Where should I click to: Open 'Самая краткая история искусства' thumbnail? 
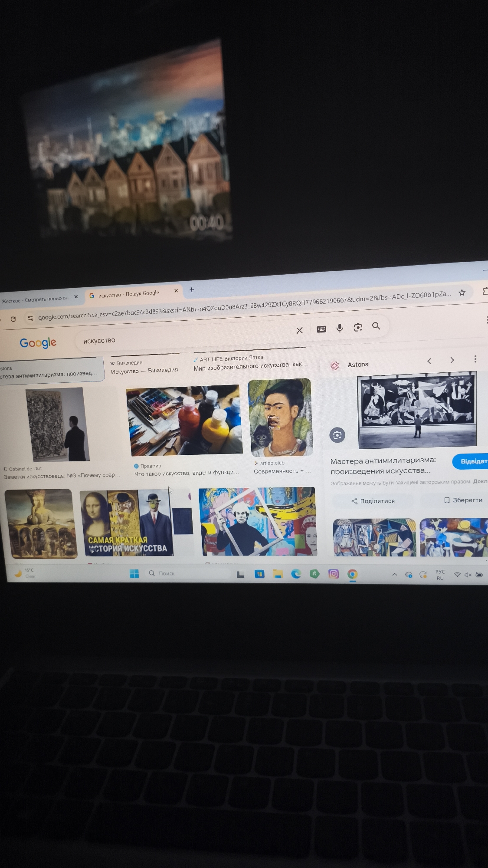(135, 523)
